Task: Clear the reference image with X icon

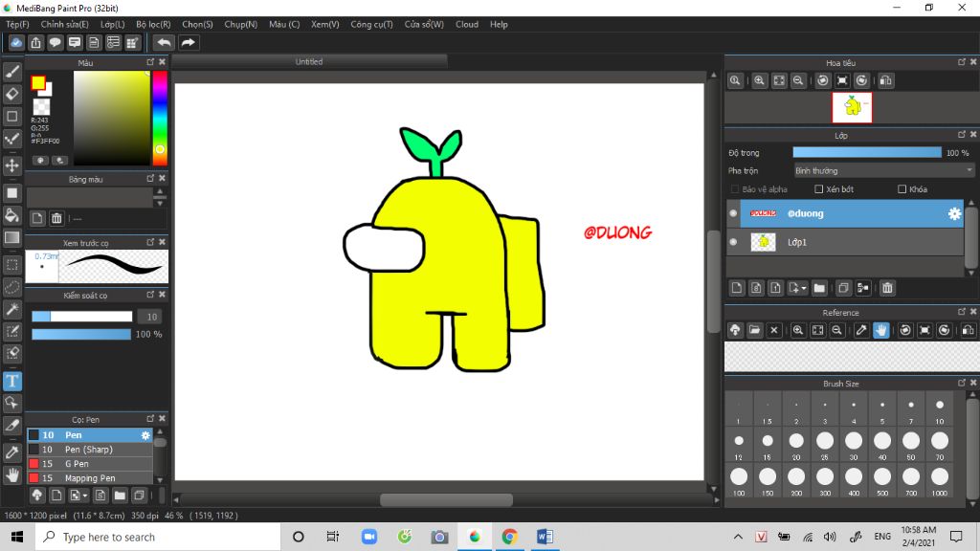Action: click(x=773, y=330)
